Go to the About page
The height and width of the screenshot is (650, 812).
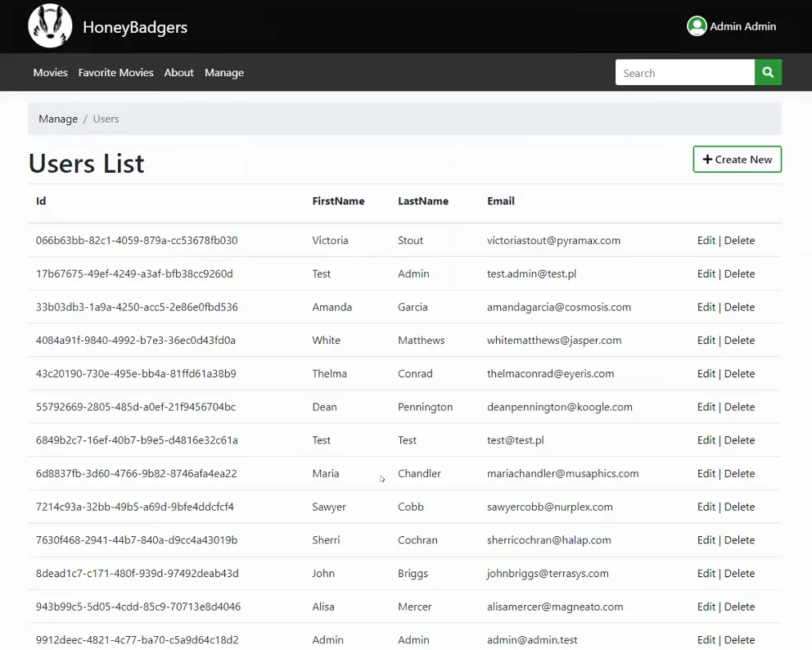[178, 73]
